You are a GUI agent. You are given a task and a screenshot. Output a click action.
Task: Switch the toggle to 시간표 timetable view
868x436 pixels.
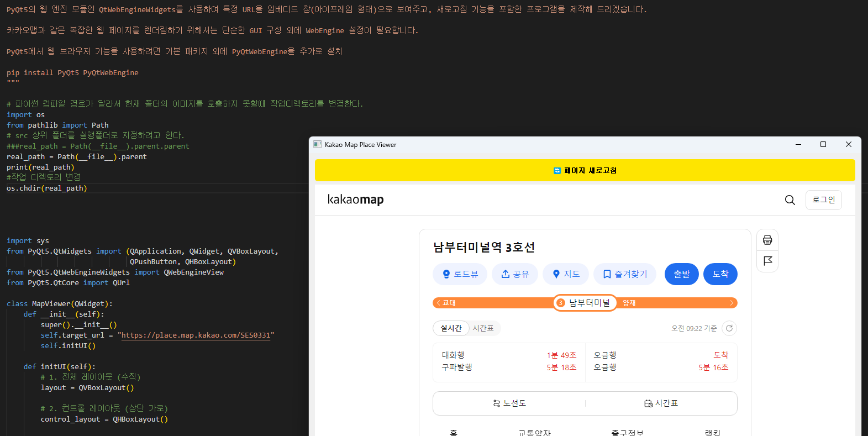point(483,328)
